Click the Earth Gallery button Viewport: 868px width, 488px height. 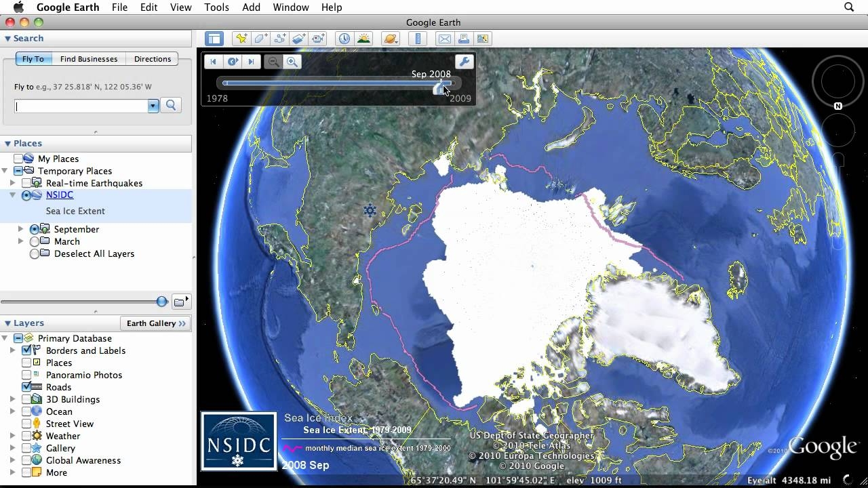click(x=155, y=323)
